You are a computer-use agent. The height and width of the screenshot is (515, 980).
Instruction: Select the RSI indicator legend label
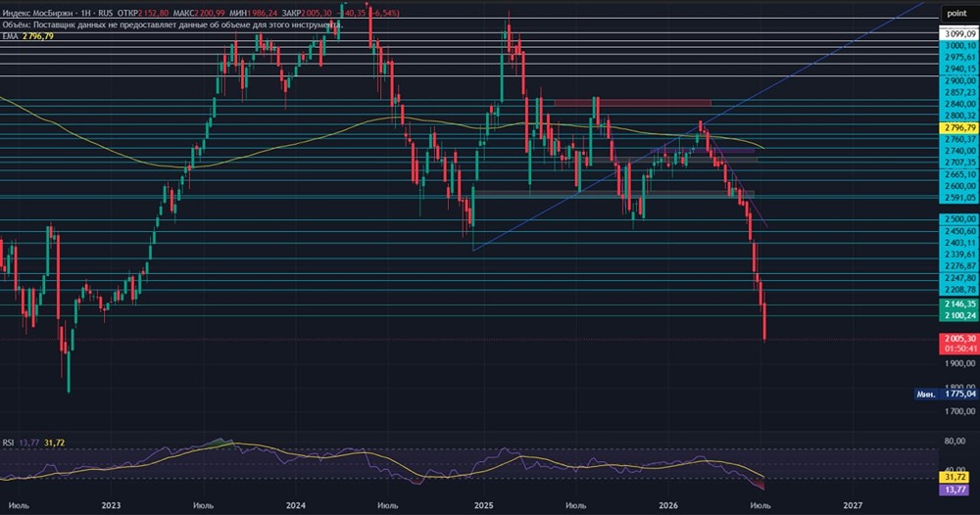pyautogui.click(x=8, y=443)
